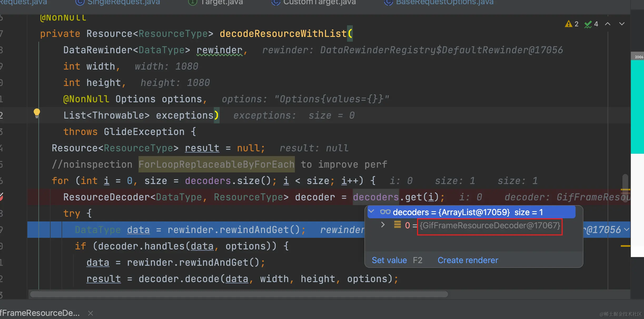Toggle the breakpoint on the decoder line

(x=1, y=197)
